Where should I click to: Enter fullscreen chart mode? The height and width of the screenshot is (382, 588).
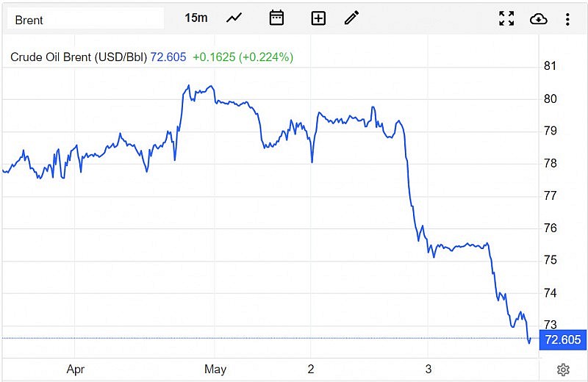click(506, 18)
